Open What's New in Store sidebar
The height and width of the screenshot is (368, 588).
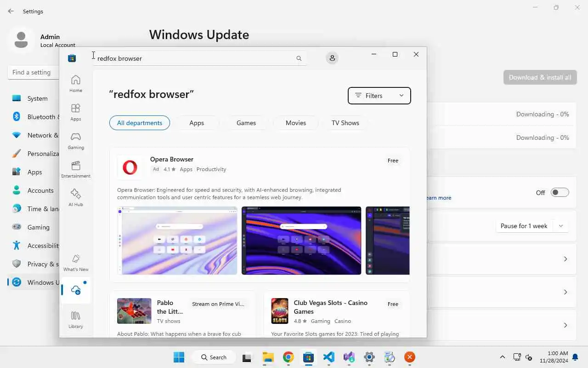click(x=76, y=263)
